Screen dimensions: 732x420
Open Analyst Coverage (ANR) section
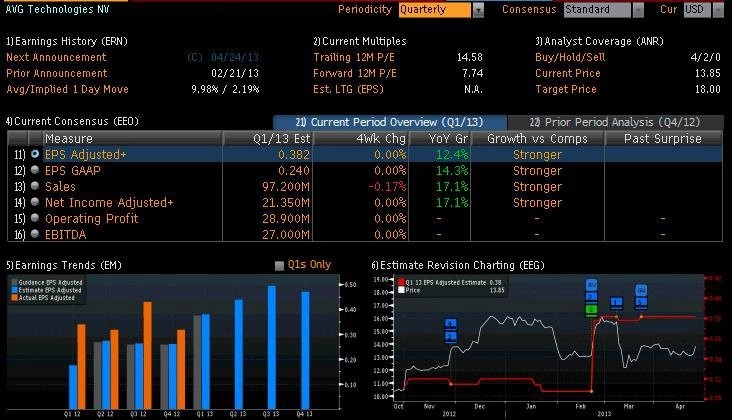(x=599, y=41)
